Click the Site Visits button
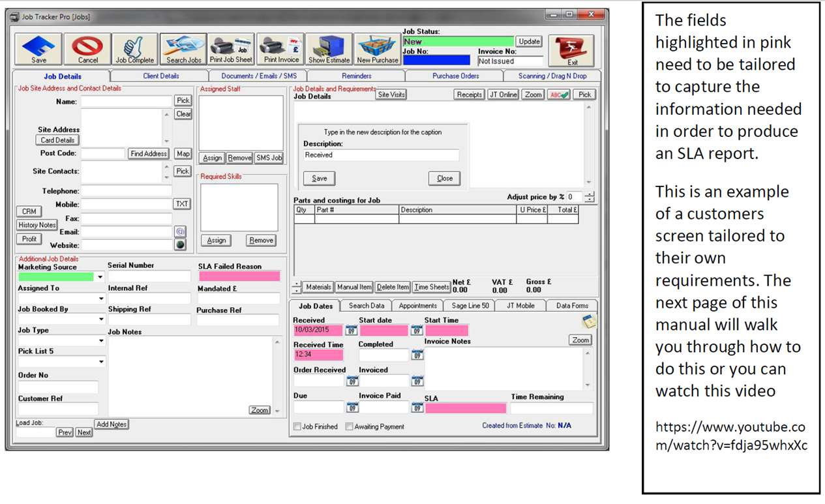The width and height of the screenshot is (825, 504). point(391,95)
